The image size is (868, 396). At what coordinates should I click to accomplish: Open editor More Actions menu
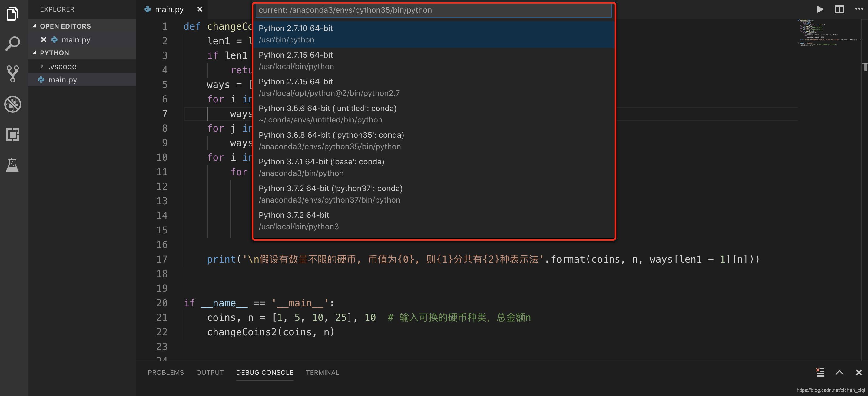click(859, 9)
